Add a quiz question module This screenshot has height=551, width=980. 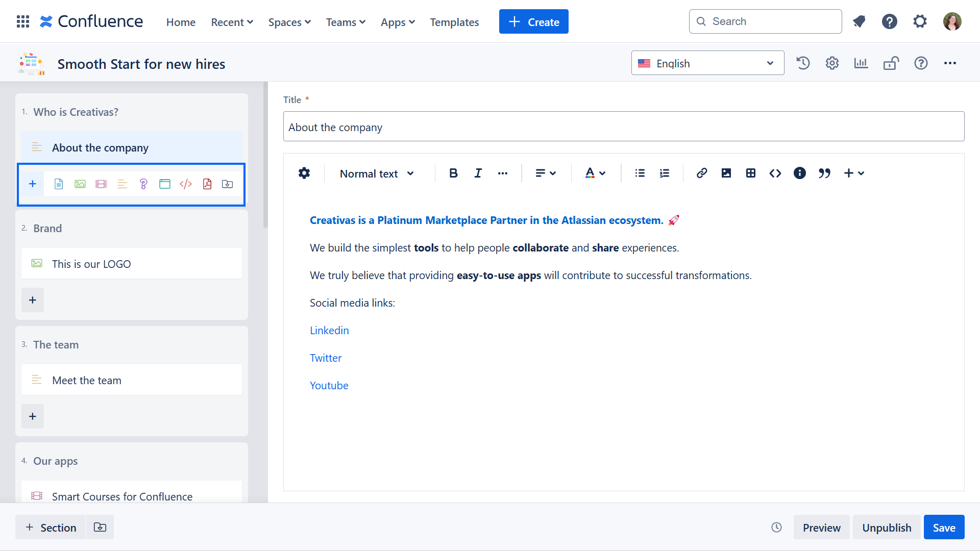[x=143, y=184]
